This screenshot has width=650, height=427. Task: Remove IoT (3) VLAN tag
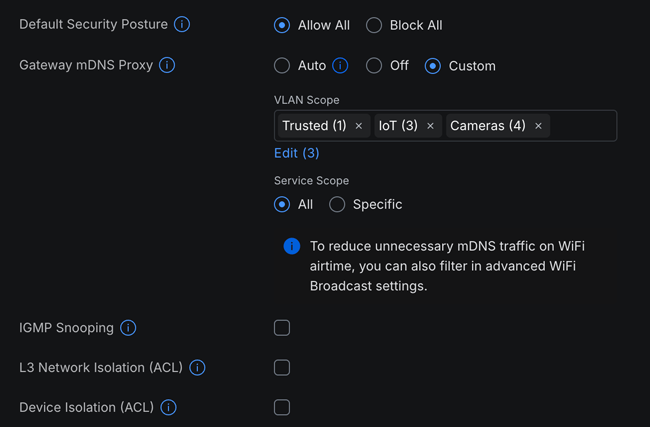[x=431, y=126]
